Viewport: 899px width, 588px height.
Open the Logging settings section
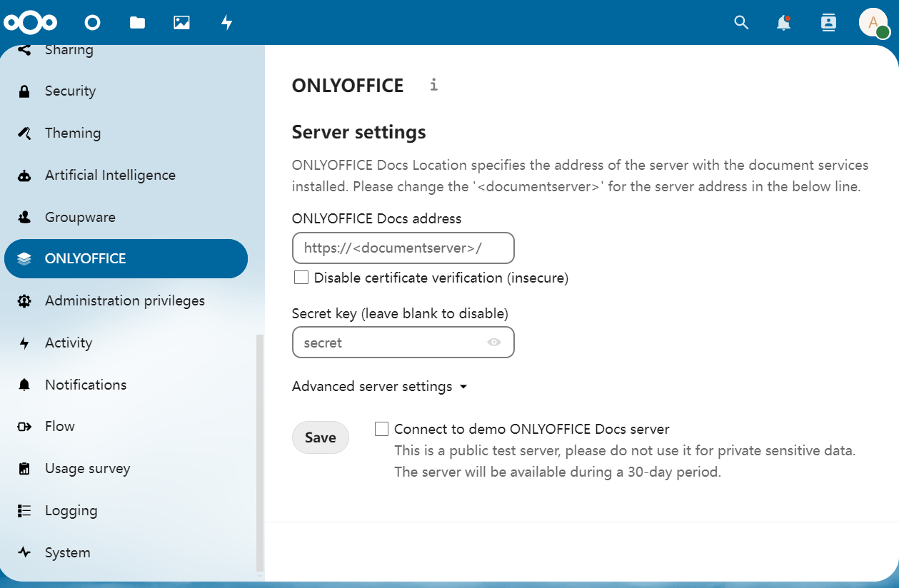click(71, 510)
